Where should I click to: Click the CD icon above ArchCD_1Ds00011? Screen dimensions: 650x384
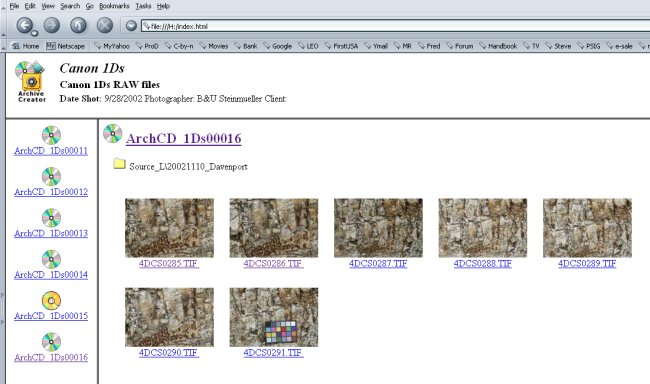coord(51,135)
